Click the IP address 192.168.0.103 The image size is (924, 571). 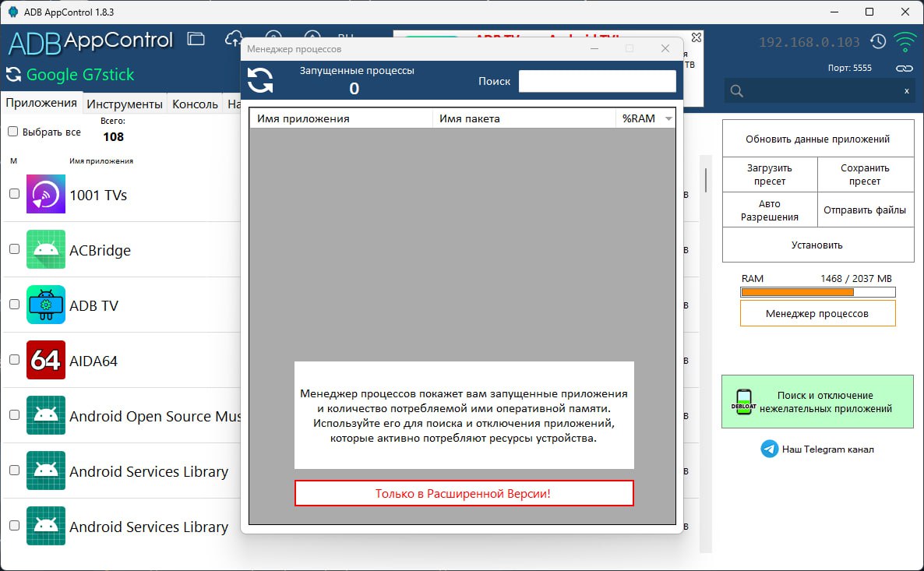click(809, 42)
